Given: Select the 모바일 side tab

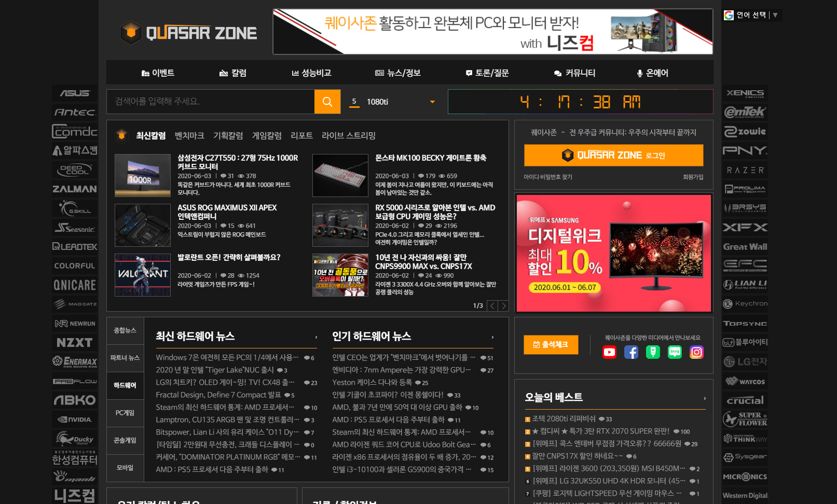Looking at the screenshot, I should point(125,468).
